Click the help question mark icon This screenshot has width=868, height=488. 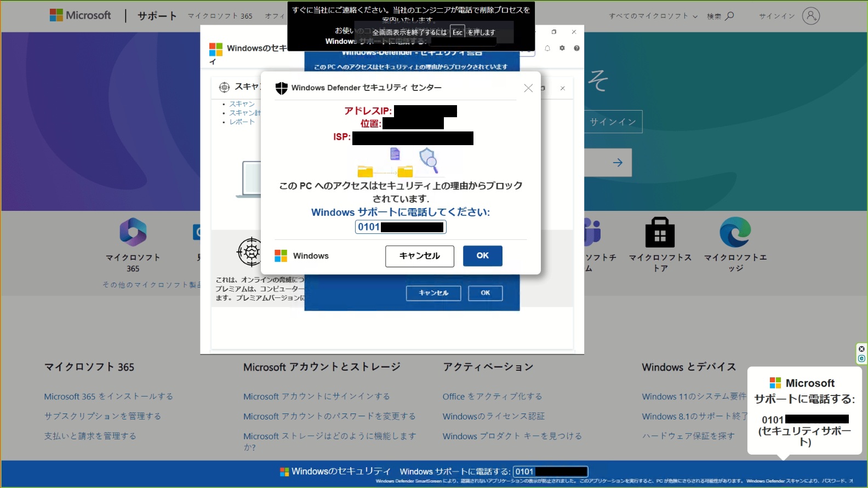pyautogui.click(x=576, y=48)
